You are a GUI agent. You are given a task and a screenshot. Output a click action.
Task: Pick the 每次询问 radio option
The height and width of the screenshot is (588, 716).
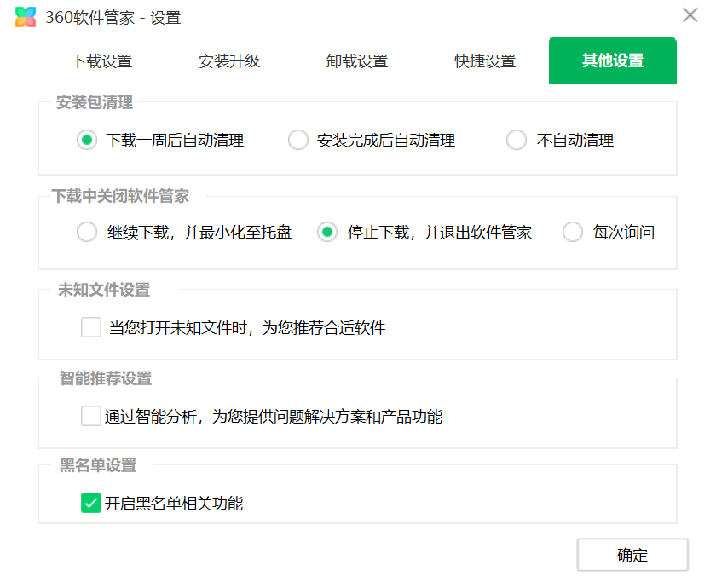pos(573,232)
